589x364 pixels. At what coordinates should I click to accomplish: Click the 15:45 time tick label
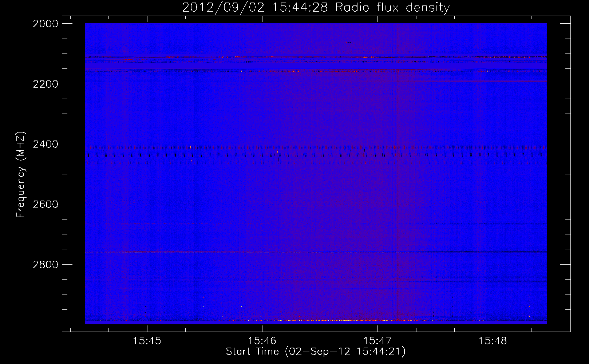147,341
